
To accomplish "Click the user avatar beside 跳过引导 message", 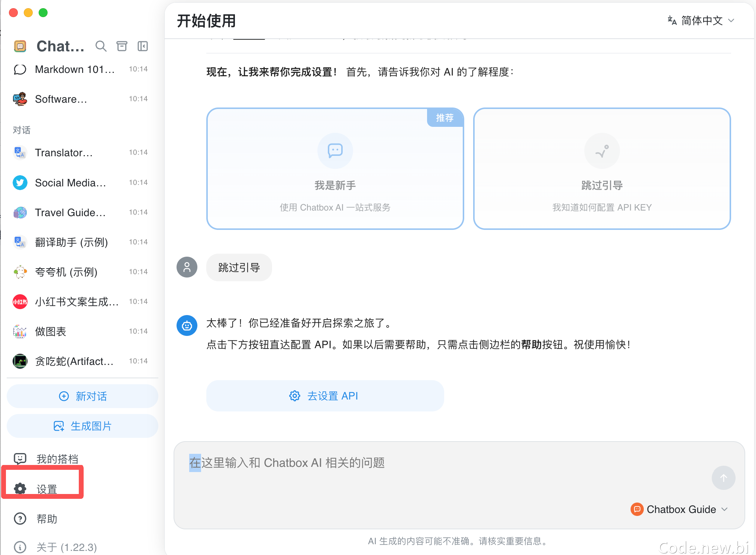I will click(187, 267).
